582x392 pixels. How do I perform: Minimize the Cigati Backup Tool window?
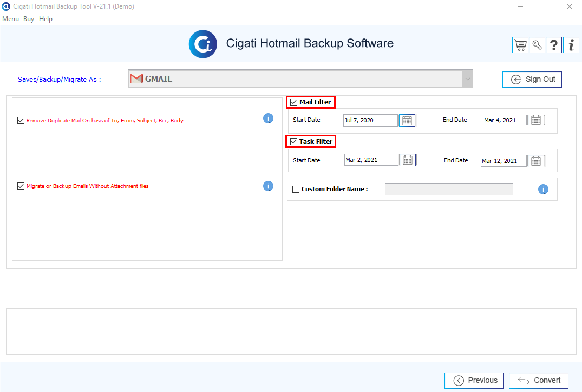tap(520, 6)
